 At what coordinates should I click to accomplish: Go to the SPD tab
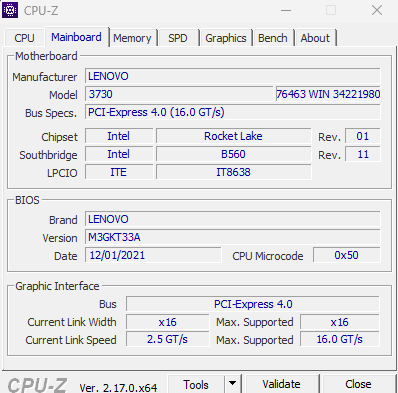(178, 38)
